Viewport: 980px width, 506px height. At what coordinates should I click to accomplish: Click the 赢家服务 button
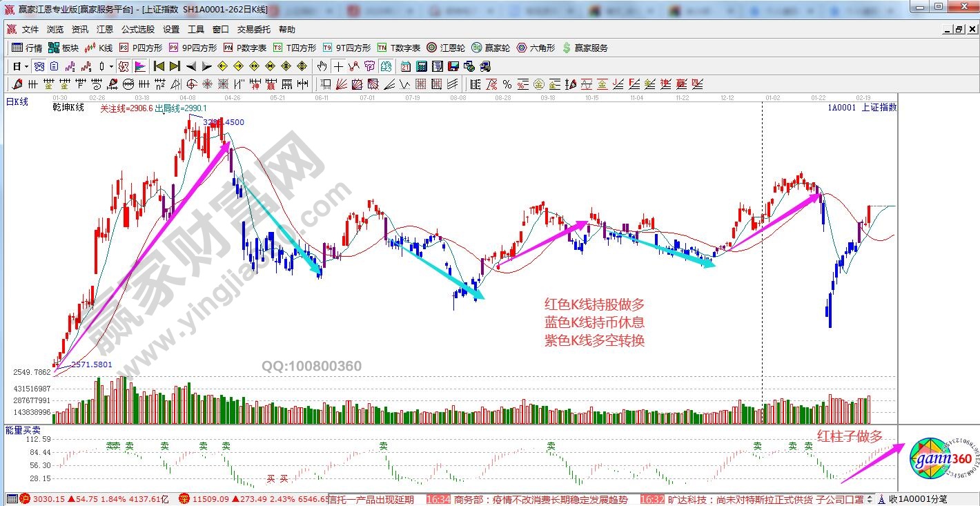[x=585, y=48]
